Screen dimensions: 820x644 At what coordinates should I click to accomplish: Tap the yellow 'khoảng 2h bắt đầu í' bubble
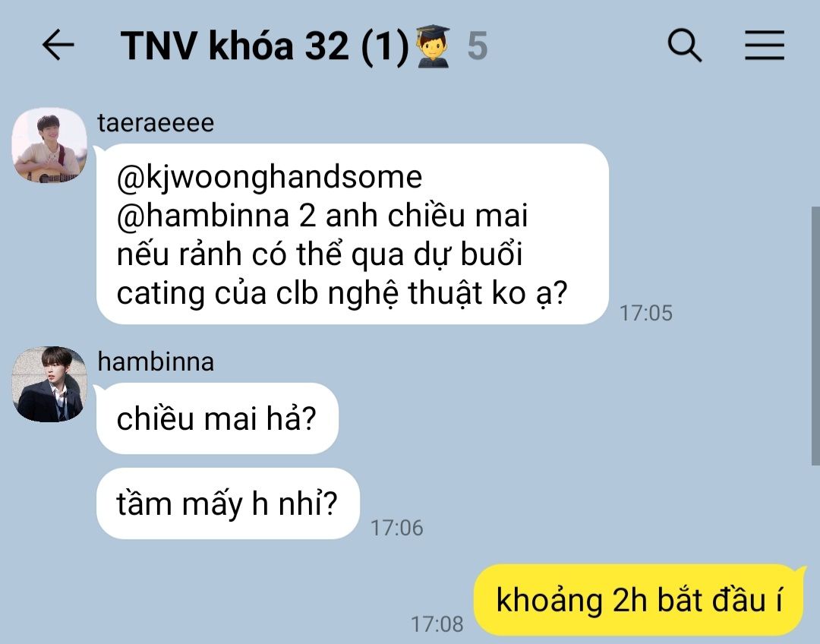(639, 600)
